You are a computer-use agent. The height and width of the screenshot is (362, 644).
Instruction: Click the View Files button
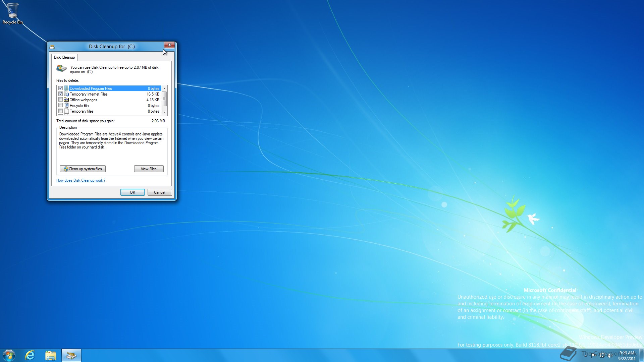coord(149,169)
